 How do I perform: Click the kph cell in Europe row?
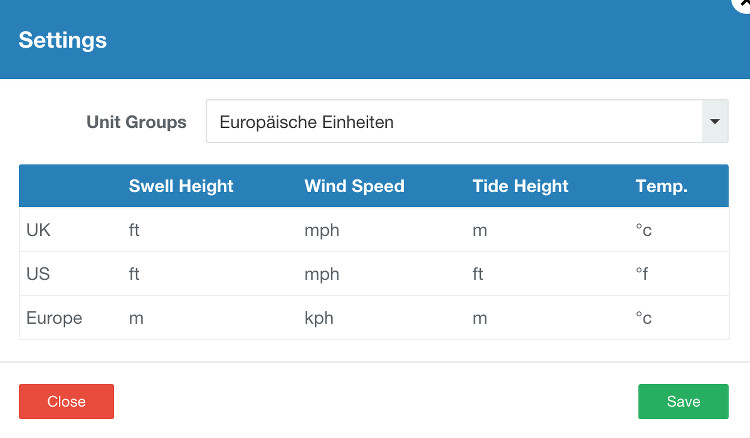319,318
